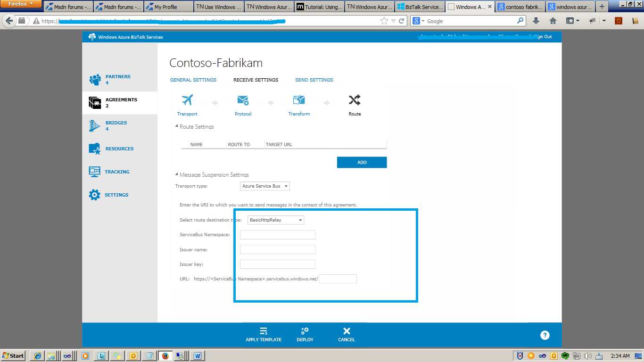The height and width of the screenshot is (362, 644).
Task: Click the NAME column header
Action: (x=196, y=144)
